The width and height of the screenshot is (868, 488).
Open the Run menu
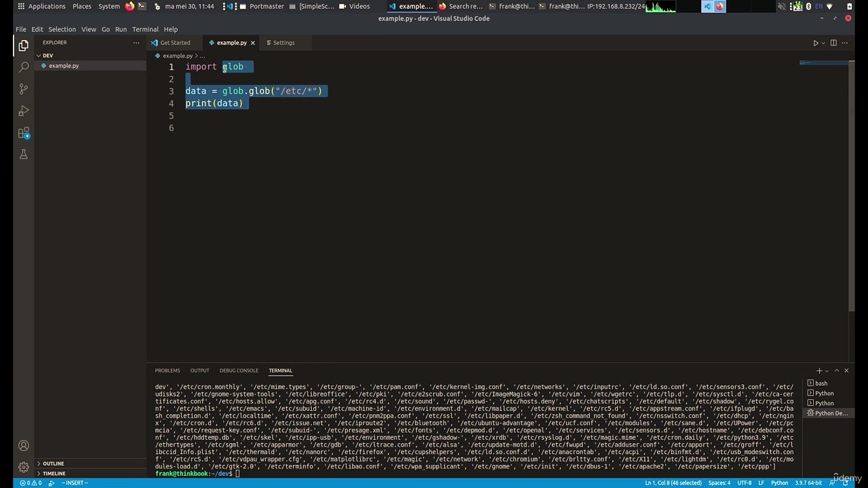(121, 29)
